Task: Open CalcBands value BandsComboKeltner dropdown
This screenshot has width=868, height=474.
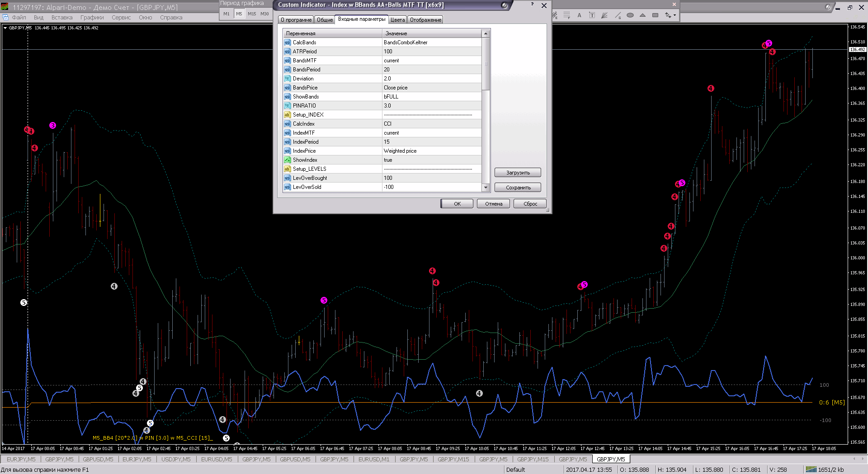Action: pyautogui.click(x=432, y=42)
